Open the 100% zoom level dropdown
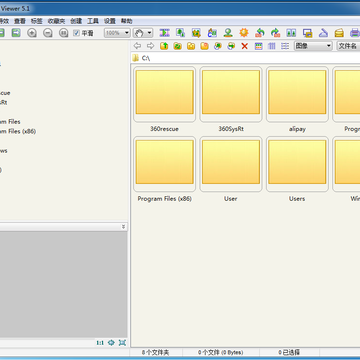The height and width of the screenshot is (360, 360). coord(117,33)
